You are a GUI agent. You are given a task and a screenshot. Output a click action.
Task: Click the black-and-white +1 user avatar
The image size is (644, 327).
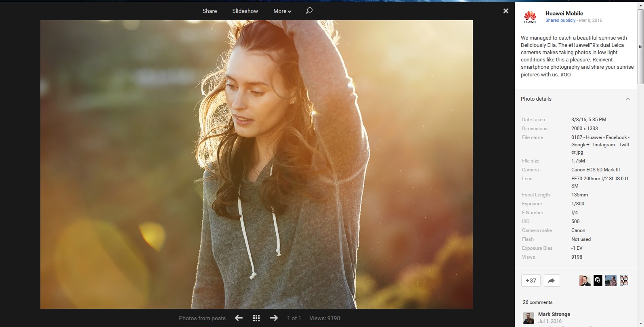click(598, 281)
